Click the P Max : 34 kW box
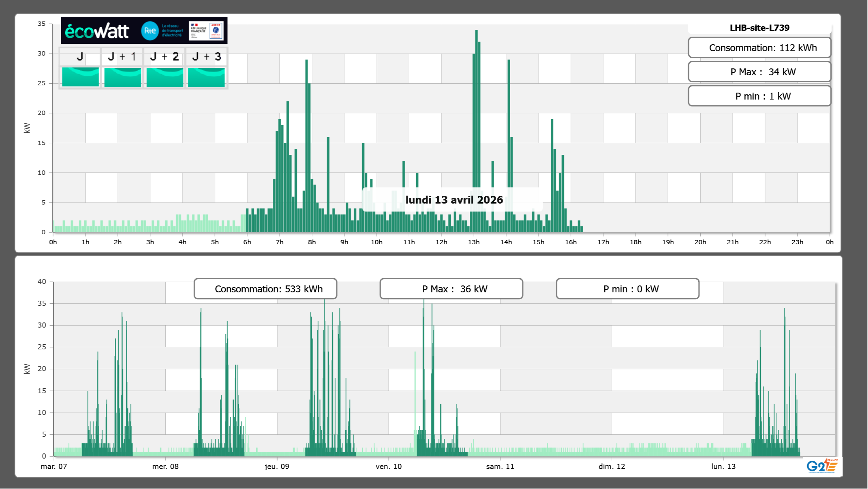868x489 pixels. [759, 72]
